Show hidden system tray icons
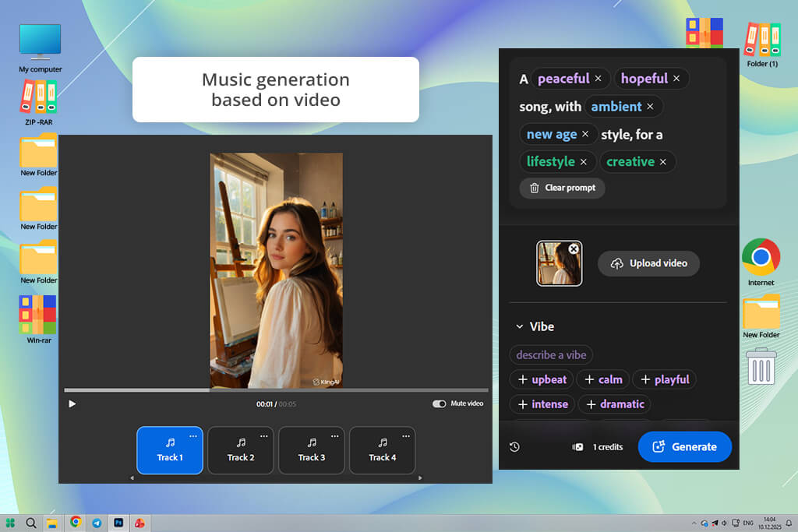This screenshot has width=798, height=532. click(694, 523)
